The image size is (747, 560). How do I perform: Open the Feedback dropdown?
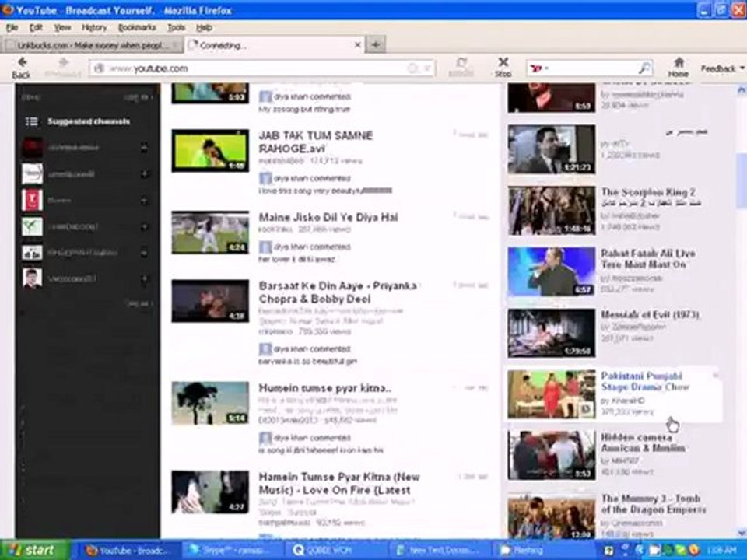721,68
